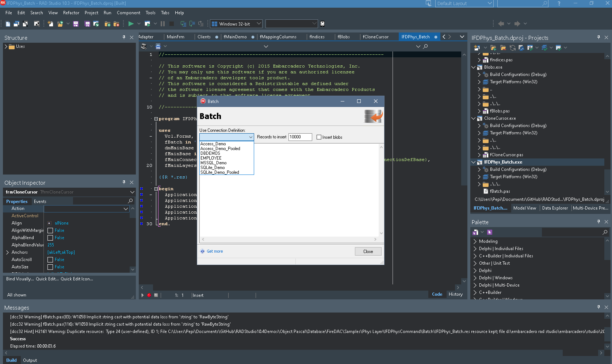
Task: Pin the Structure panel
Action: [x=124, y=37]
